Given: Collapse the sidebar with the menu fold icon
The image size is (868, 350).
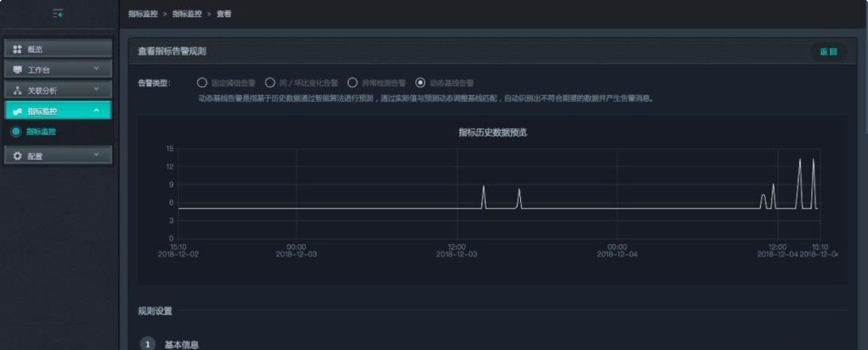Looking at the screenshot, I should (x=58, y=14).
